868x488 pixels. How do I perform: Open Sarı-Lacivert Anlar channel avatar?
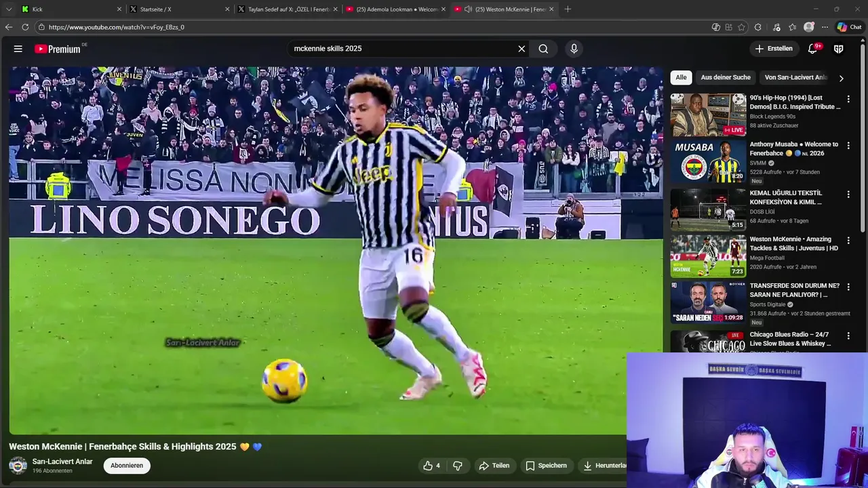[18, 466]
